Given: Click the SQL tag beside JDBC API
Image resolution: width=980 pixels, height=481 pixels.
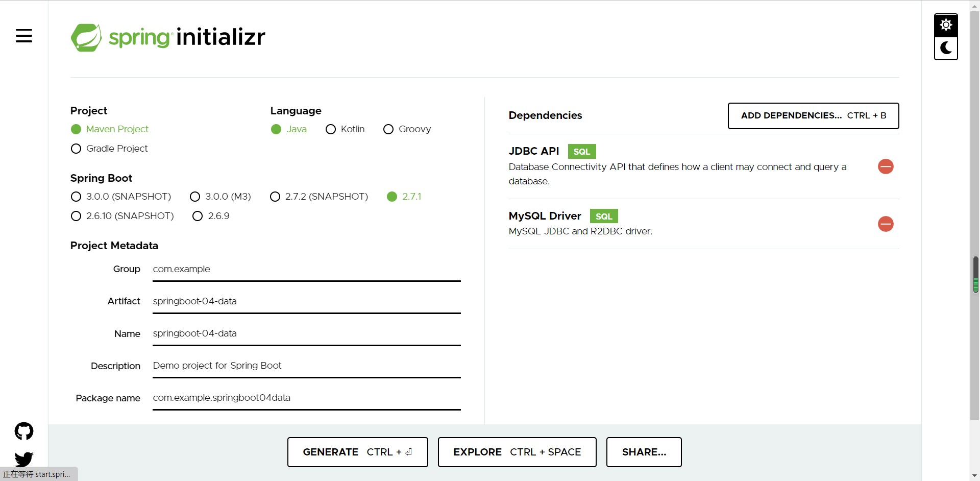Looking at the screenshot, I should 582,152.
